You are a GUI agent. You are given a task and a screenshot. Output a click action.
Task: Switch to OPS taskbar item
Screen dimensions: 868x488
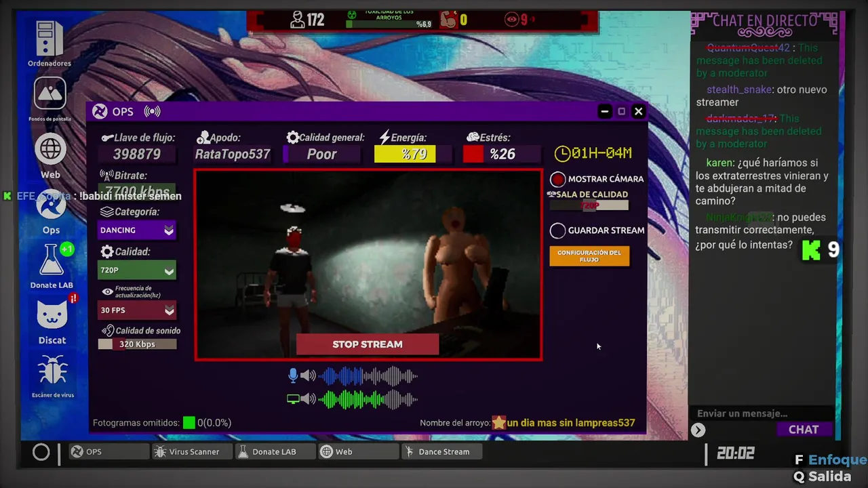click(x=108, y=451)
